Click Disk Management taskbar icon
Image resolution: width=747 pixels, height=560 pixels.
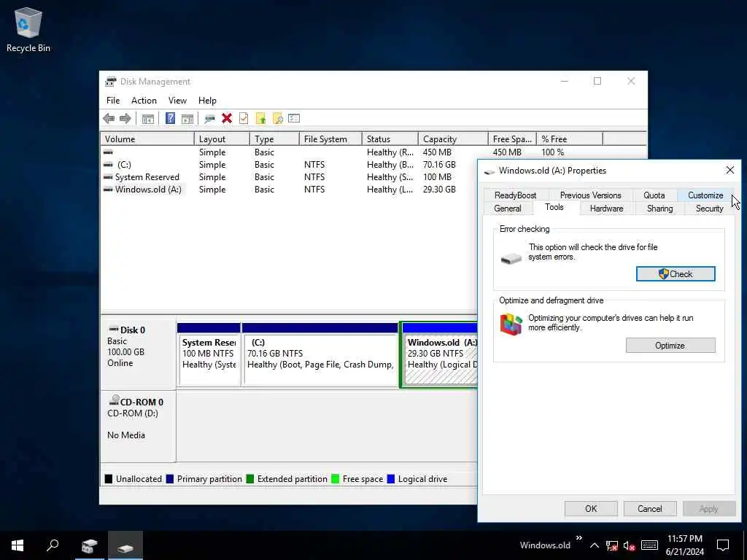89,545
